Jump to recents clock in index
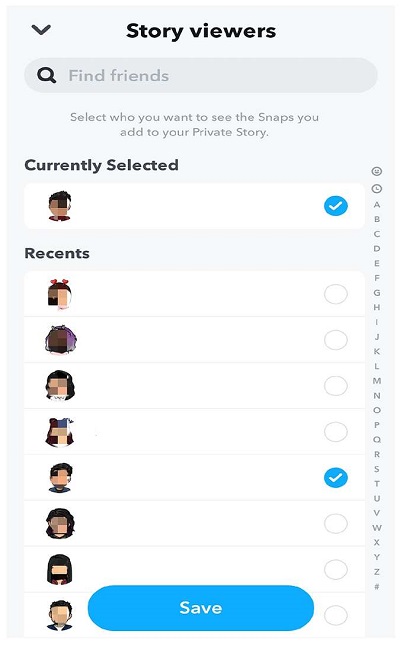This screenshot has height=666, width=400. [377, 189]
